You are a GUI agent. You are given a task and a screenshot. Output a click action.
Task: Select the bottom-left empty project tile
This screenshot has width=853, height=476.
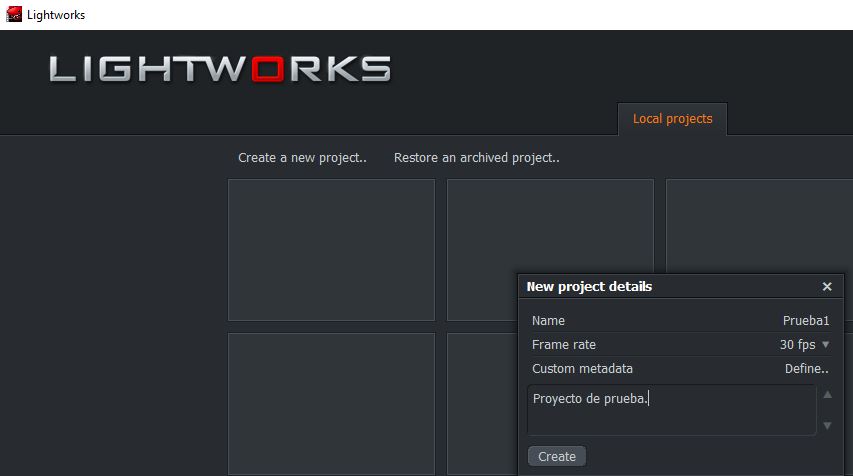pyautogui.click(x=331, y=404)
